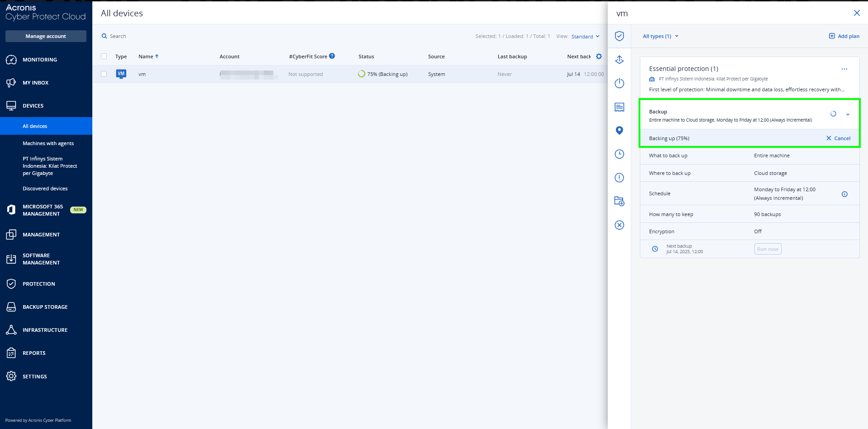Viewport: 868px width, 429px height.
Task: Collapse the Backup section chevron
Action: click(x=848, y=114)
